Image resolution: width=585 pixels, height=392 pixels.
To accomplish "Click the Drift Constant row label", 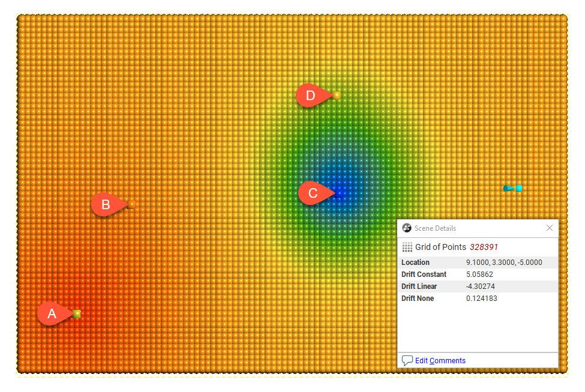I will [424, 275].
